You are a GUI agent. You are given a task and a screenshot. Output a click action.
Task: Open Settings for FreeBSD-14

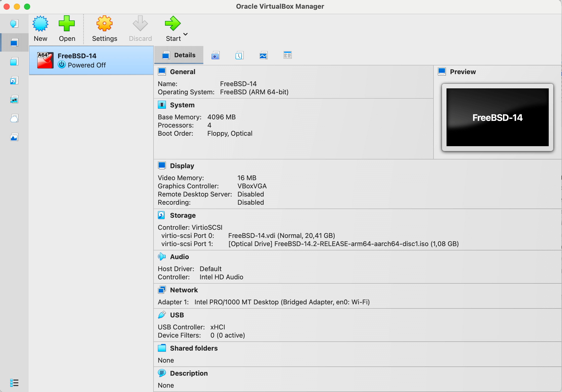coord(104,28)
